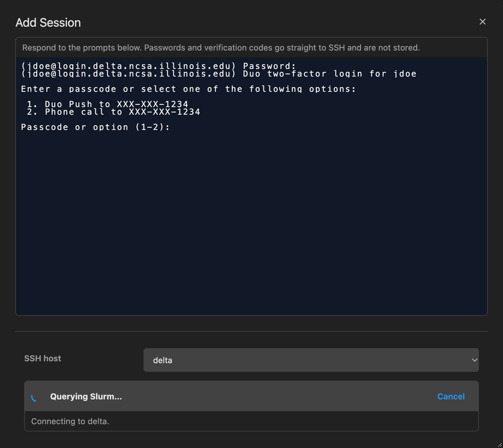Click the "Add Session" dialog title
Image resolution: width=503 pixels, height=448 pixels.
click(48, 23)
